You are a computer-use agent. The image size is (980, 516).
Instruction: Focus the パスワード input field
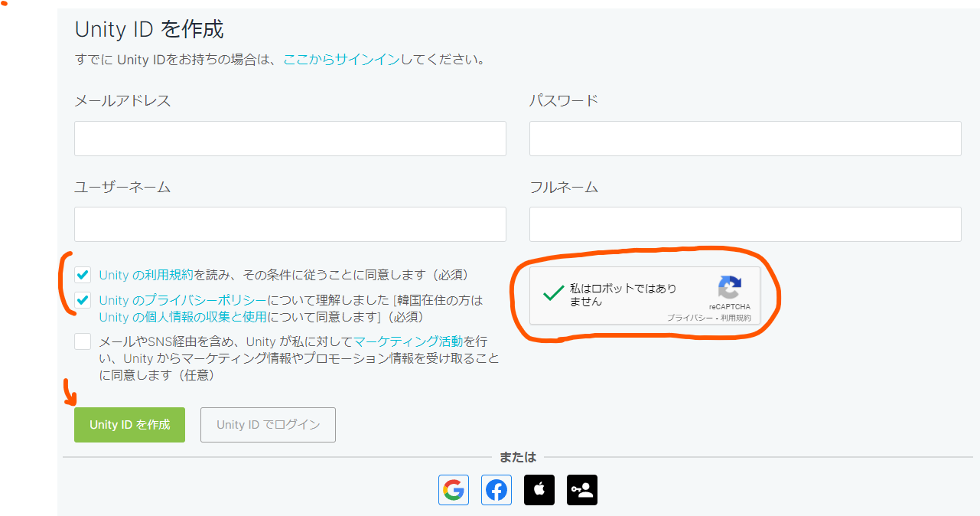[x=745, y=139]
